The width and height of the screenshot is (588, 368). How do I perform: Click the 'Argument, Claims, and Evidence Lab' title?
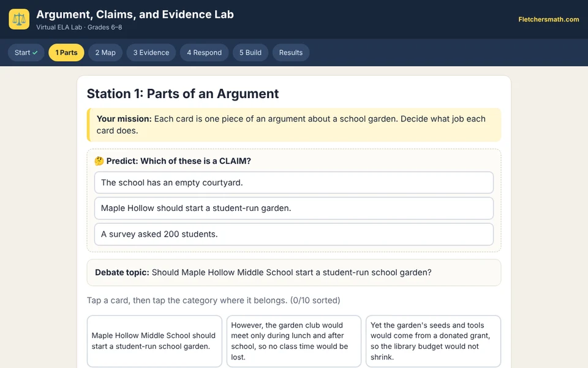(135, 14)
